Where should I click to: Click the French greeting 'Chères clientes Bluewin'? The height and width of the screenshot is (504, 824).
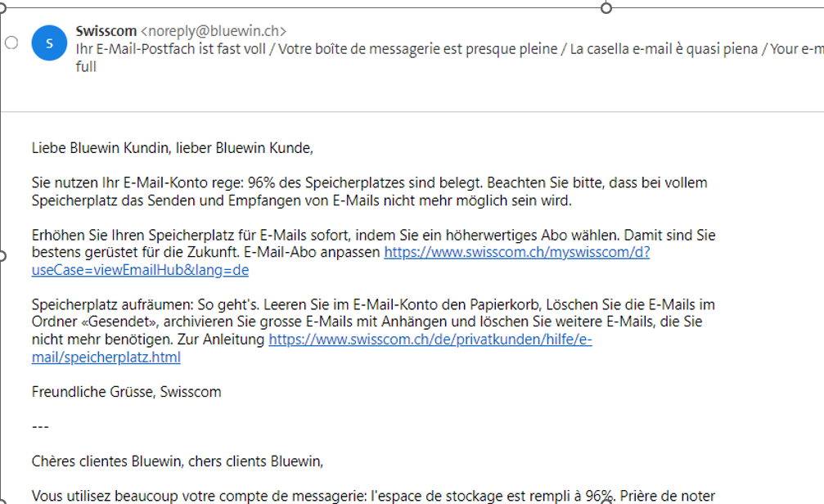point(178,461)
